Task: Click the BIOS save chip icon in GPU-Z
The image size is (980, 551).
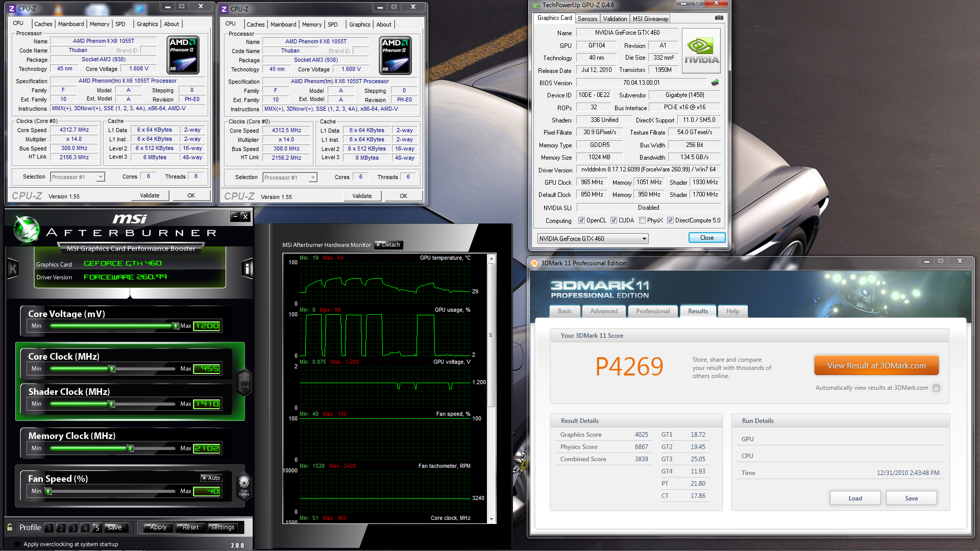Action: [715, 82]
